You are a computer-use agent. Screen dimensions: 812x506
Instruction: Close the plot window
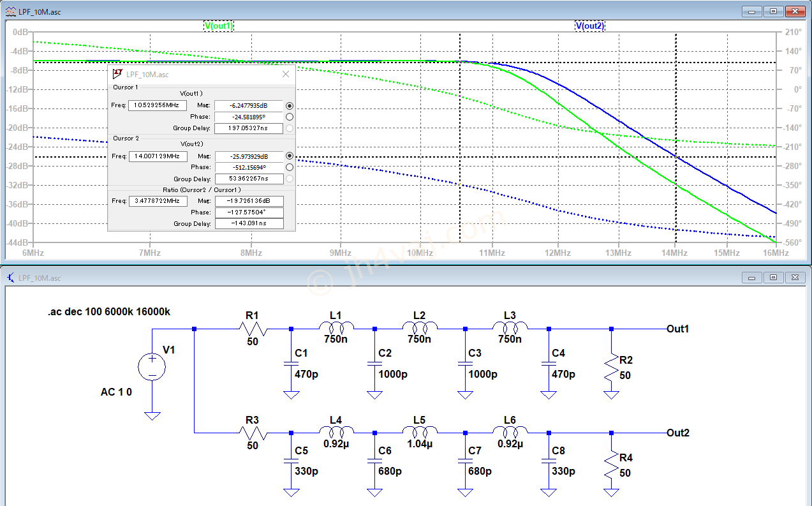click(795, 11)
